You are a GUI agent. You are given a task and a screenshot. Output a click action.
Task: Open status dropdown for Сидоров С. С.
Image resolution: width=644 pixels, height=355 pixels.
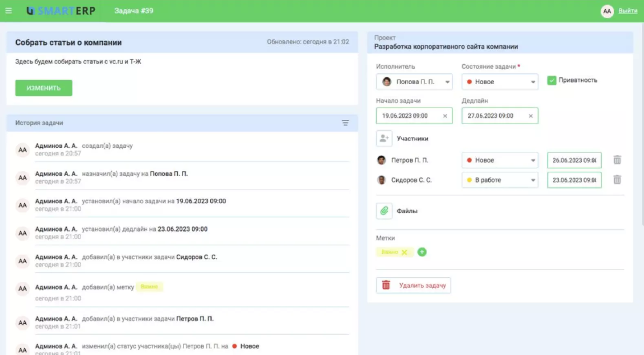tap(500, 180)
